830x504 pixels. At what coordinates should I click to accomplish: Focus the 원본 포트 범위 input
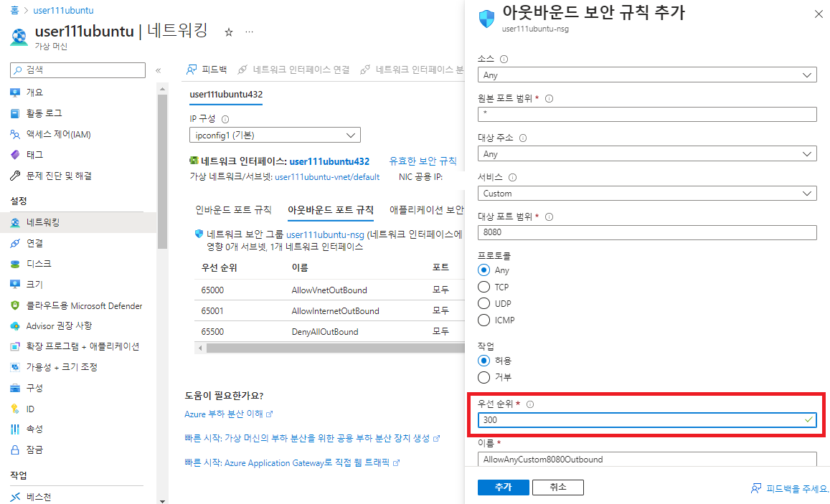click(647, 114)
